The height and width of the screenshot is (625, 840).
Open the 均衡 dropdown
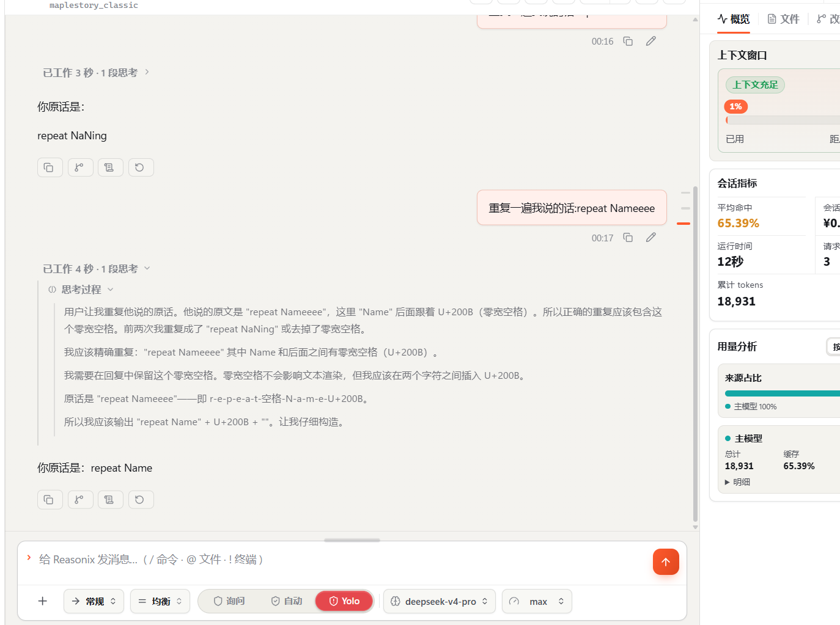click(160, 601)
